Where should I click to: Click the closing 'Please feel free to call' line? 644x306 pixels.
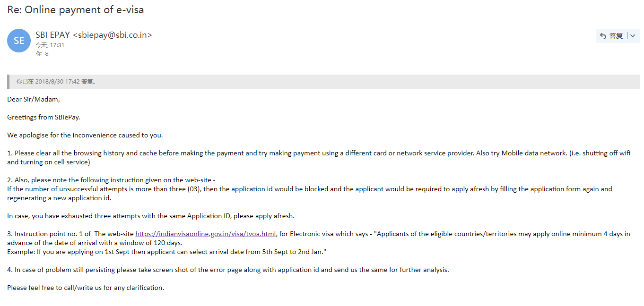click(86, 288)
